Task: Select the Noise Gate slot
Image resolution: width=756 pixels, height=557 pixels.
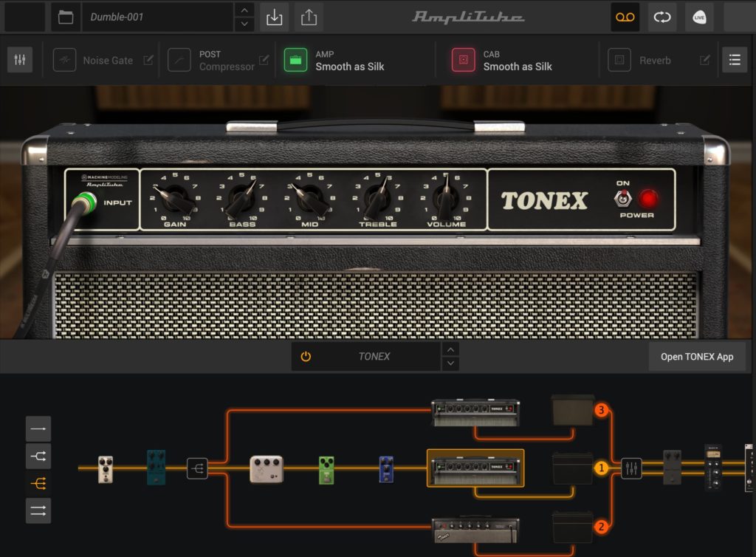Action: (x=103, y=60)
